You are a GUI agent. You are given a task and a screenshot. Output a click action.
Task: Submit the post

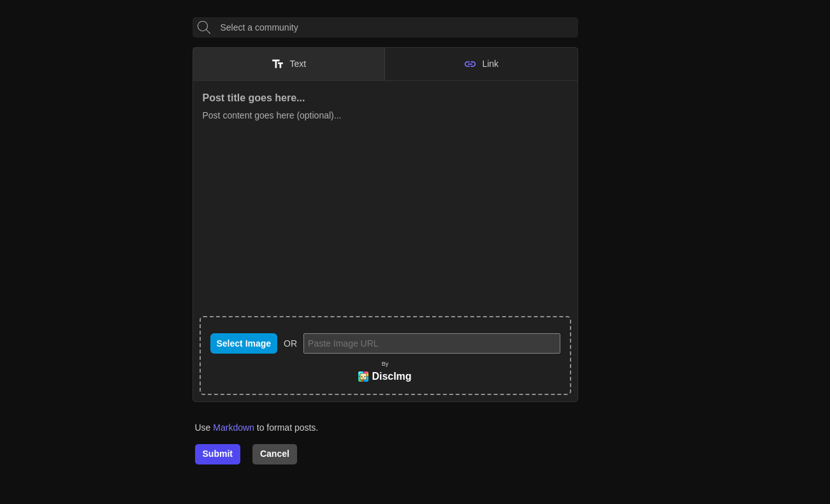[217, 454]
